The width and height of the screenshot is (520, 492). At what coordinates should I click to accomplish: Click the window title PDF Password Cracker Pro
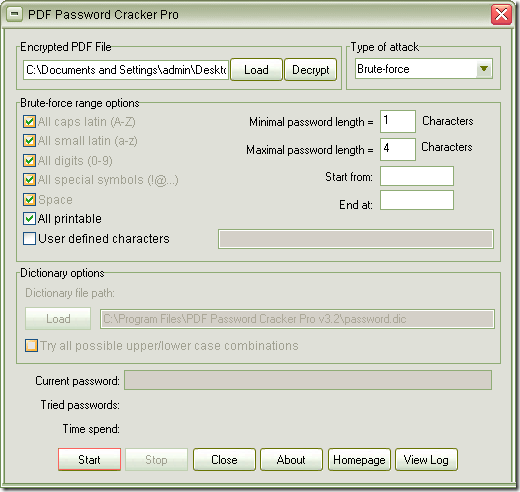pos(103,15)
